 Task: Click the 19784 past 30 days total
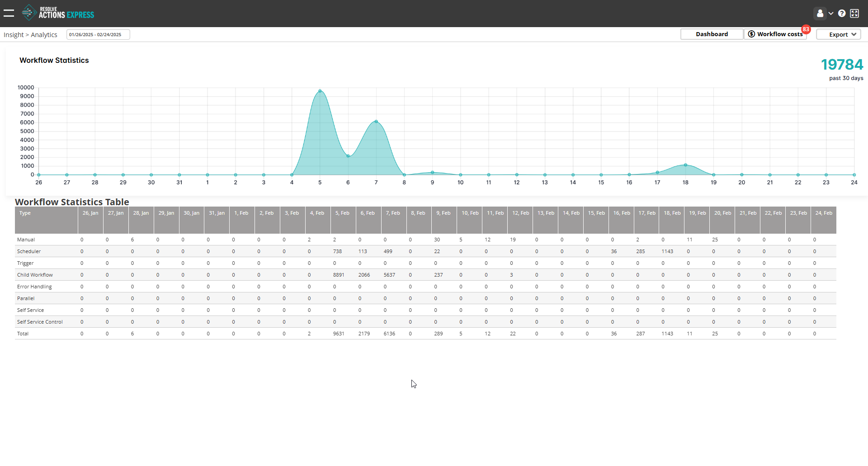[x=842, y=65]
